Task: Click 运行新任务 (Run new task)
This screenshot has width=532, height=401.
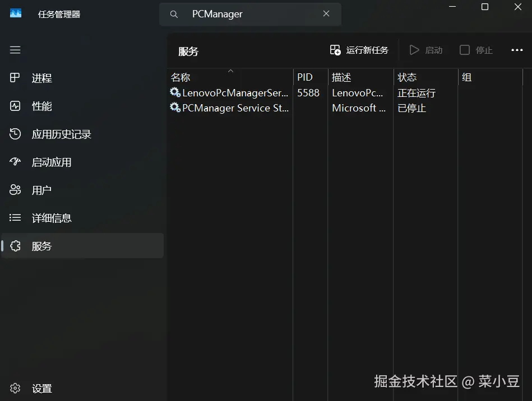Action: tap(359, 50)
